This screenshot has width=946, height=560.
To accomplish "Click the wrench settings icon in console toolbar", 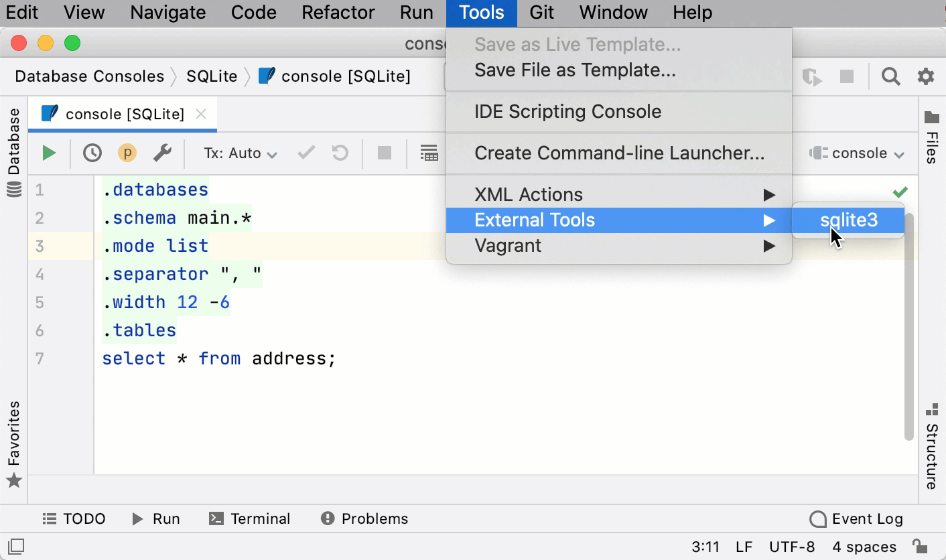I will pyautogui.click(x=161, y=153).
